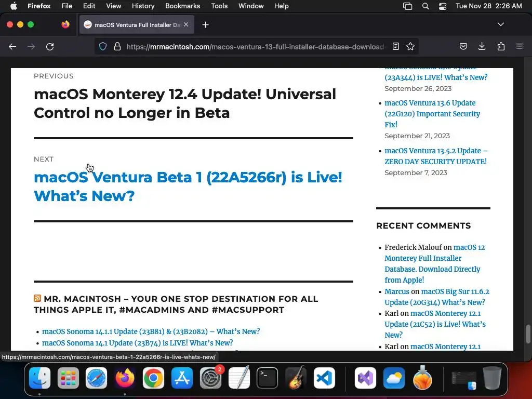Open the Firefox application hamburger menu

point(520,46)
